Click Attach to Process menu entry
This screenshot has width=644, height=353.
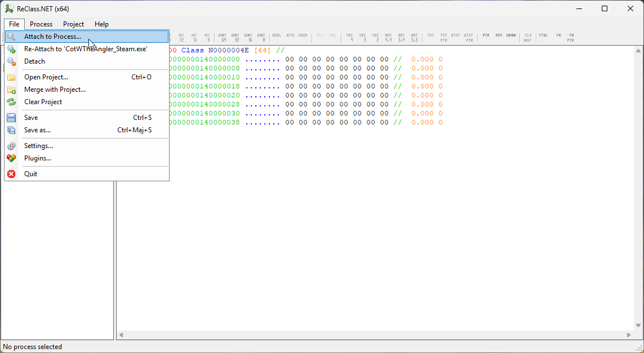pos(87,37)
